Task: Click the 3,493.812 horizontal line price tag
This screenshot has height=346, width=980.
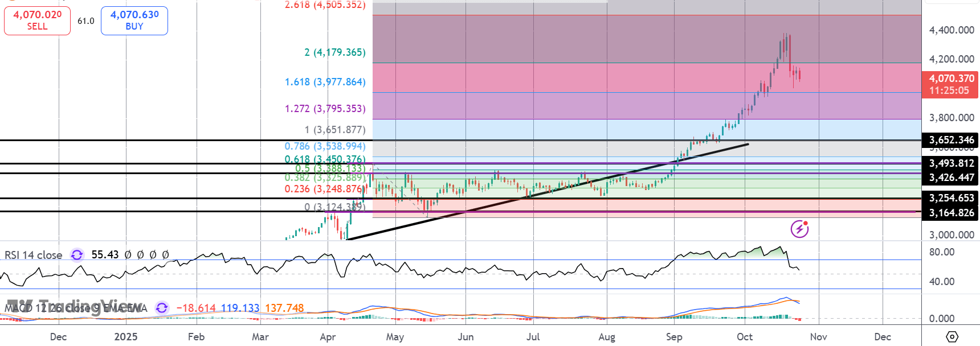Action: click(x=951, y=163)
